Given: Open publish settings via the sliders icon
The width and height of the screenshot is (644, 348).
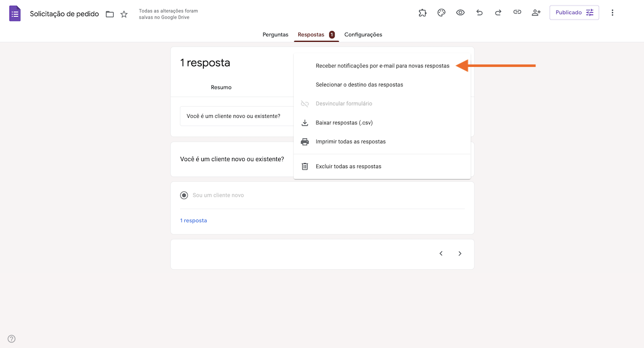Looking at the screenshot, I should 589,12.
